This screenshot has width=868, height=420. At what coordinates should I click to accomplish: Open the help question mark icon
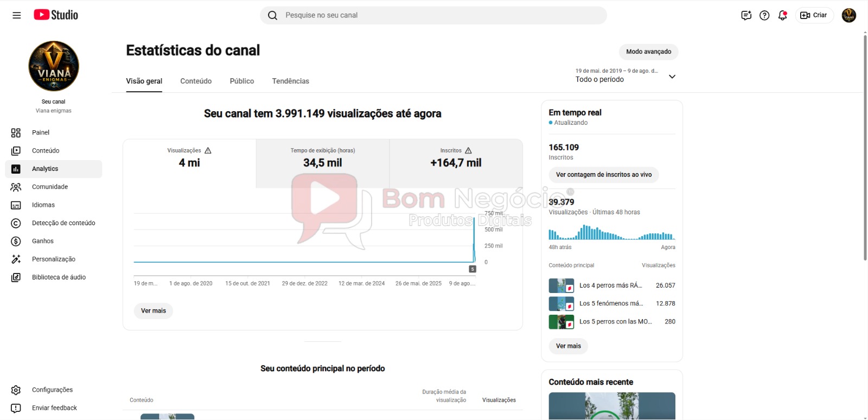(x=764, y=15)
